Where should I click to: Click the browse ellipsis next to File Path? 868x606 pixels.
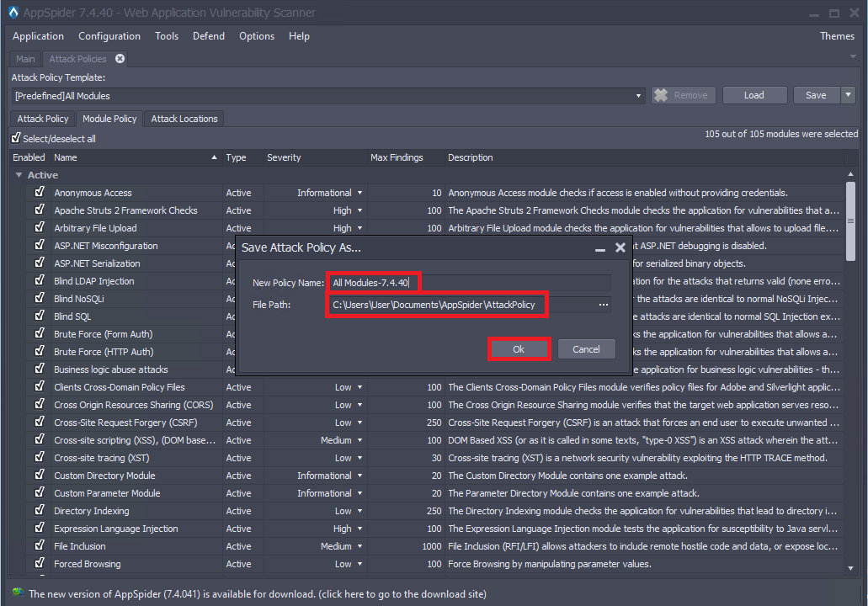[603, 305]
